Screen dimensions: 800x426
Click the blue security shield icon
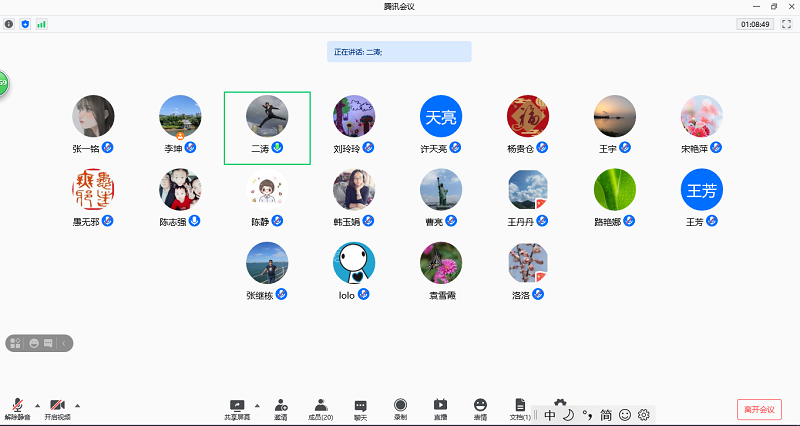point(25,23)
